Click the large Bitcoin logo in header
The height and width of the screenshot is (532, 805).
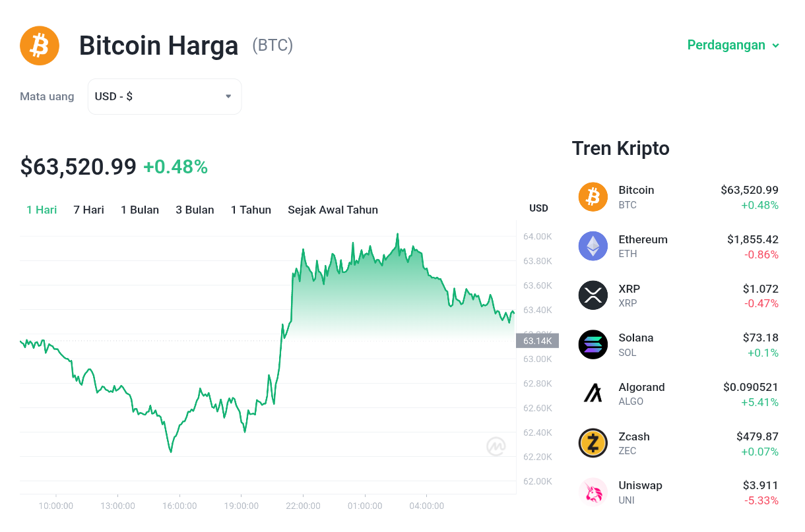coord(40,45)
